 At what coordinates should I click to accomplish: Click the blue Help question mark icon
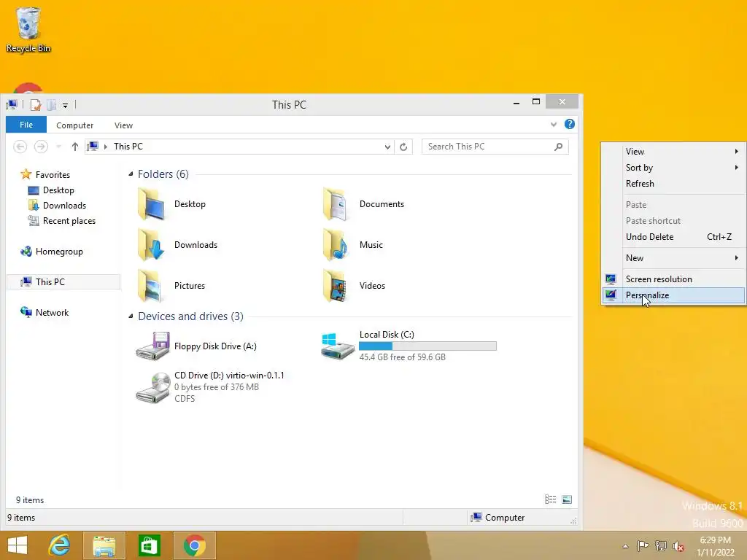click(569, 124)
